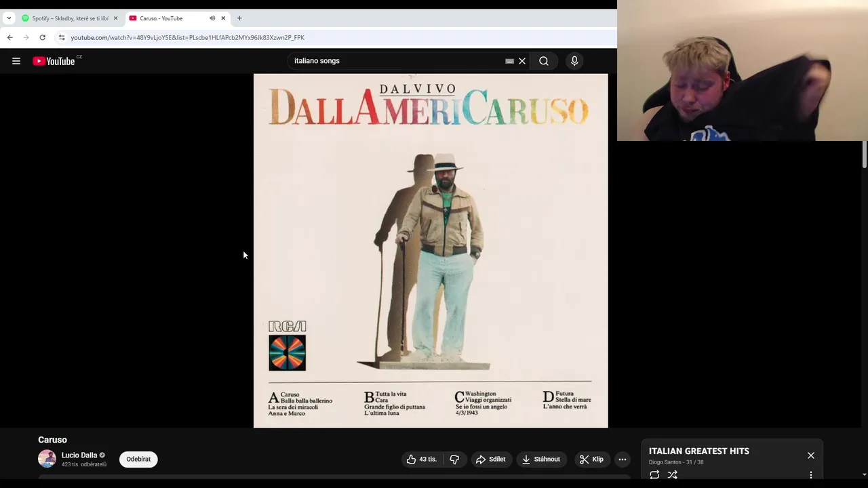This screenshot has width=868, height=488.
Task: Open the YouTube guide hamburger menu
Action: point(16,61)
